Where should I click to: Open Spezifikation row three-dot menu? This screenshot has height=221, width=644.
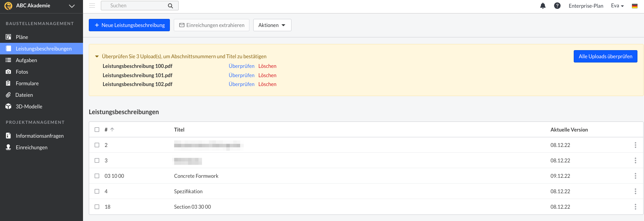point(635,191)
